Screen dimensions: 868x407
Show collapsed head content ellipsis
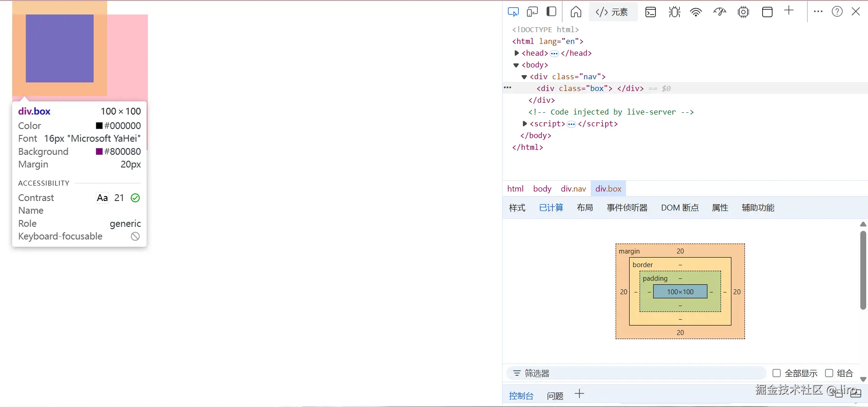point(555,53)
